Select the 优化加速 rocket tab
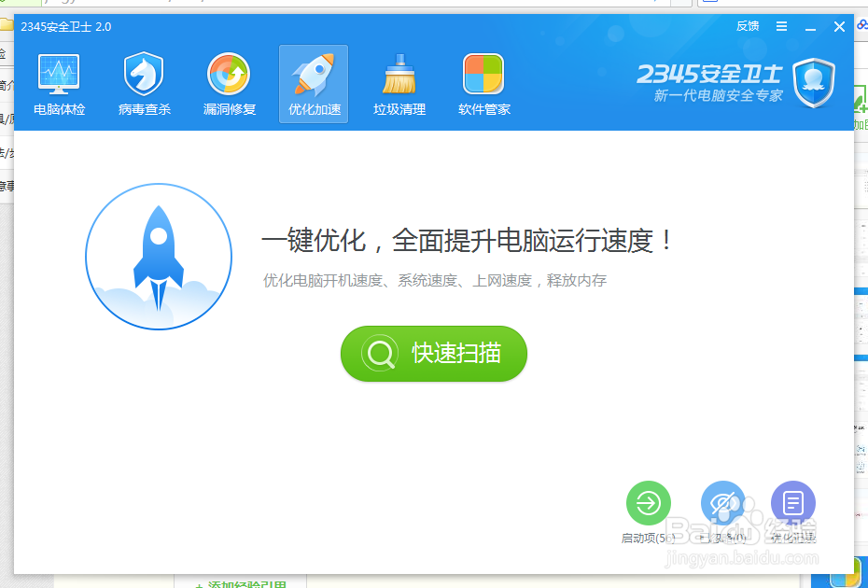868x588 pixels. coord(314,84)
